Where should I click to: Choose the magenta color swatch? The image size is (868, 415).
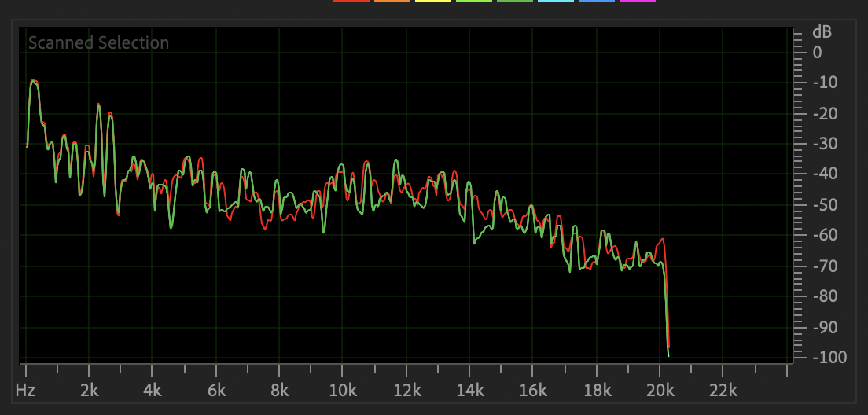point(638,2)
